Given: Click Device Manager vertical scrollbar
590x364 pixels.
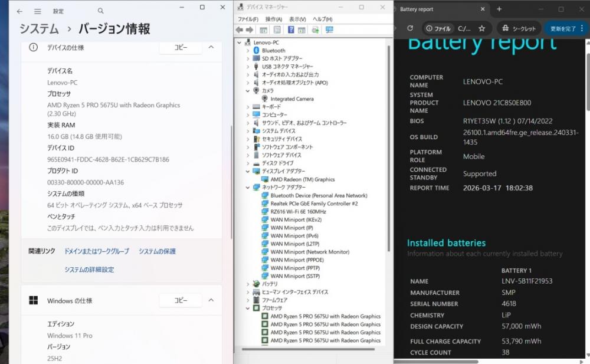Looking at the screenshot, I should tap(388, 149).
